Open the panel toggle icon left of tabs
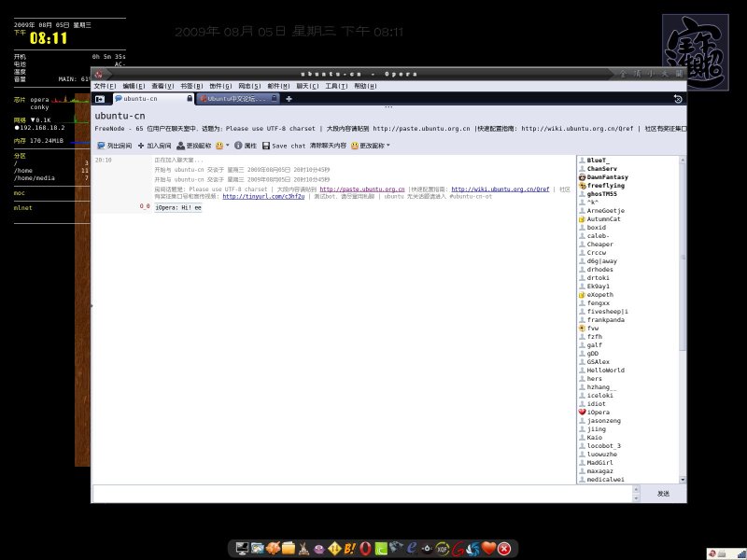 100,99
